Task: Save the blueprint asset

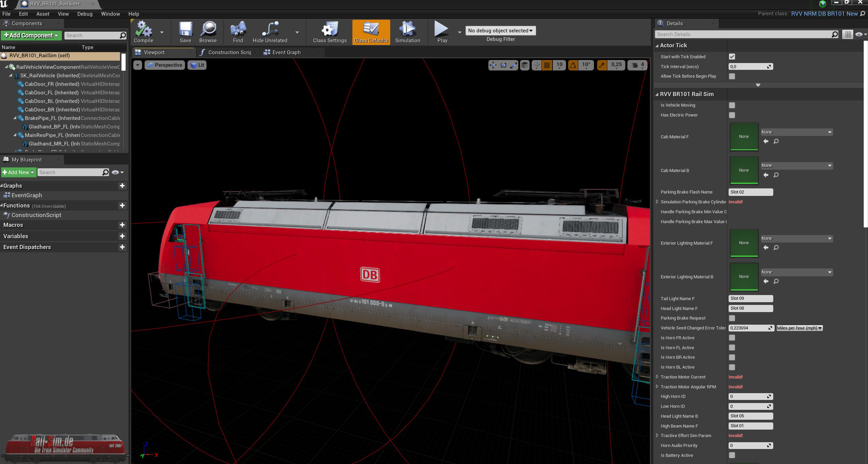Action: 185,32
